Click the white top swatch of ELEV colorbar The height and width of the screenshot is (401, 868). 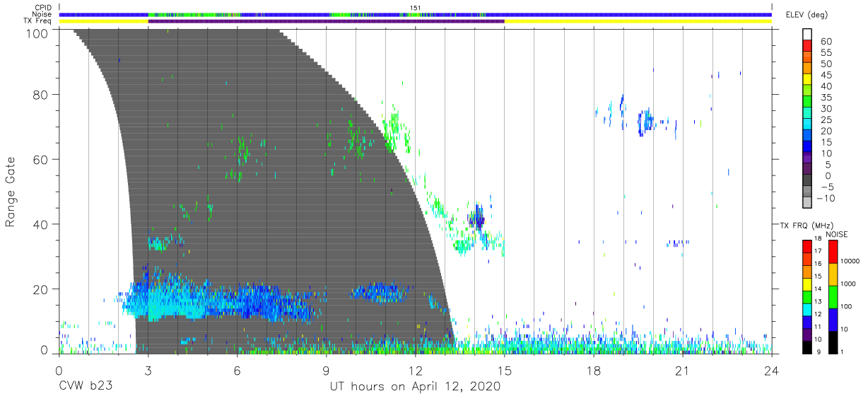click(x=807, y=35)
